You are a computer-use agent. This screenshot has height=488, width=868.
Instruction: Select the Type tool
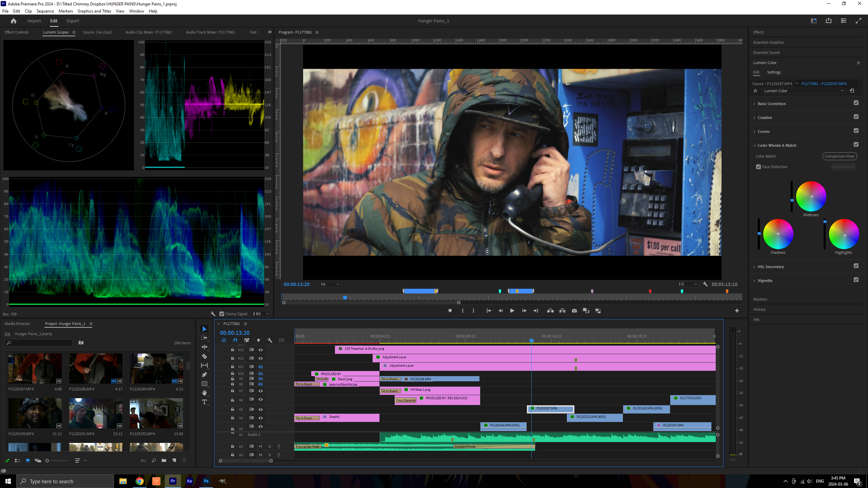tap(204, 402)
